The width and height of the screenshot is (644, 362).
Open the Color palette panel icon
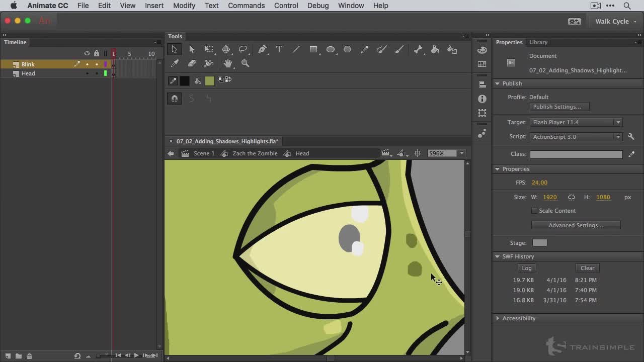click(482, 50)
